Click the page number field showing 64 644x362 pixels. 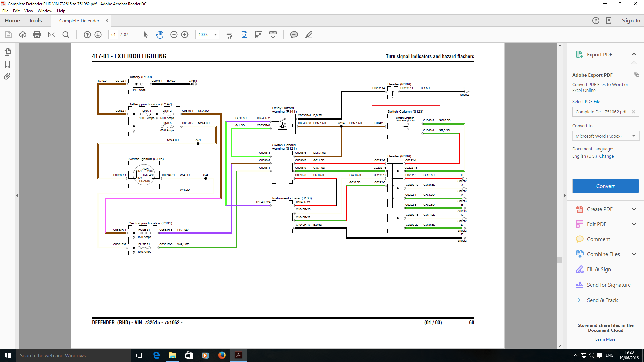(113, 35)
